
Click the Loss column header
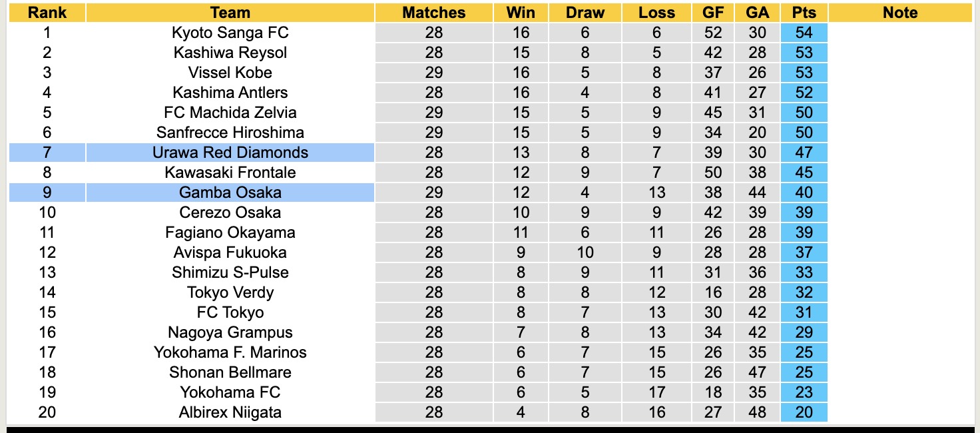click(x=656, y=13)
